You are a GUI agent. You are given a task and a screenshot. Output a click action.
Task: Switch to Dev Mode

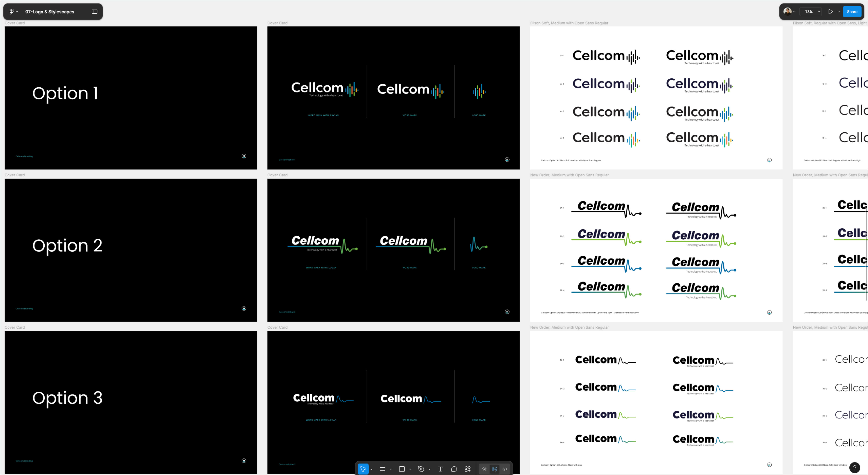point(505,469)
